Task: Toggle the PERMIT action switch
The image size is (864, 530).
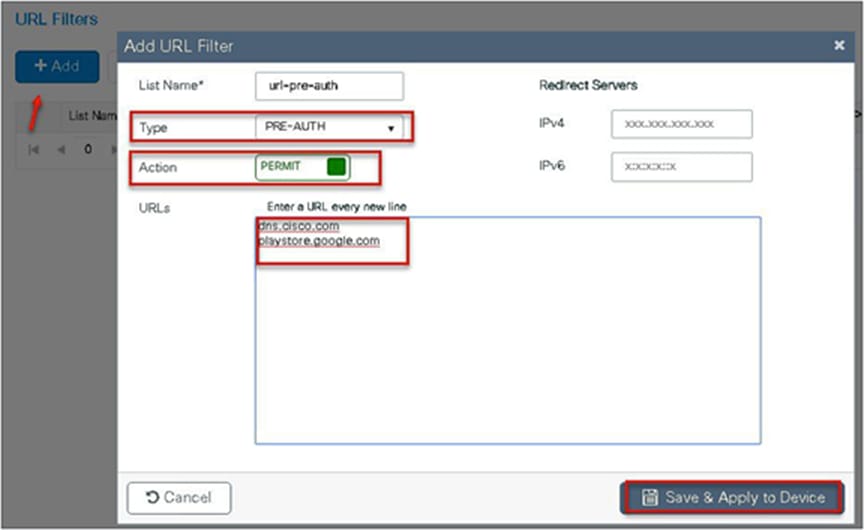Action: (x=303, y=167)
